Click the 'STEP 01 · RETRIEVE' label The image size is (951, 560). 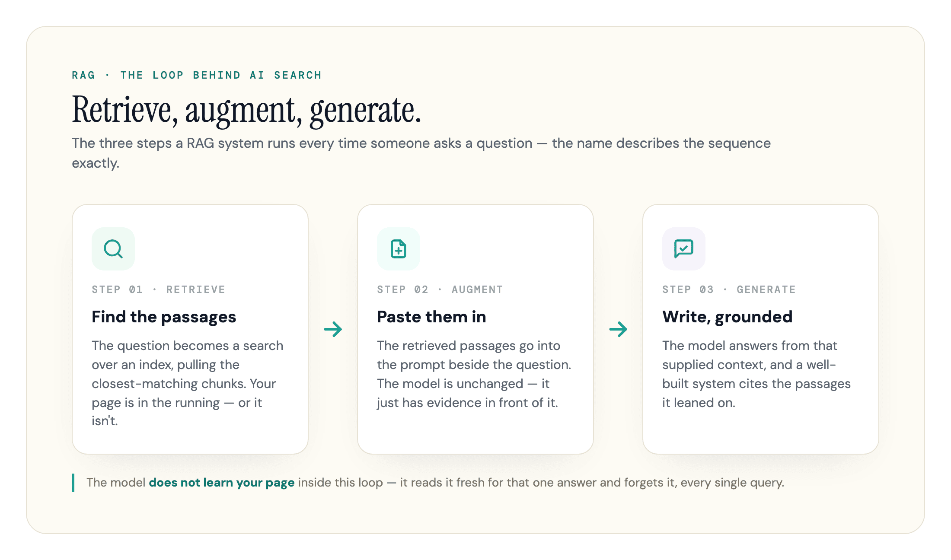pyautogui.click(x=158, y=290)
